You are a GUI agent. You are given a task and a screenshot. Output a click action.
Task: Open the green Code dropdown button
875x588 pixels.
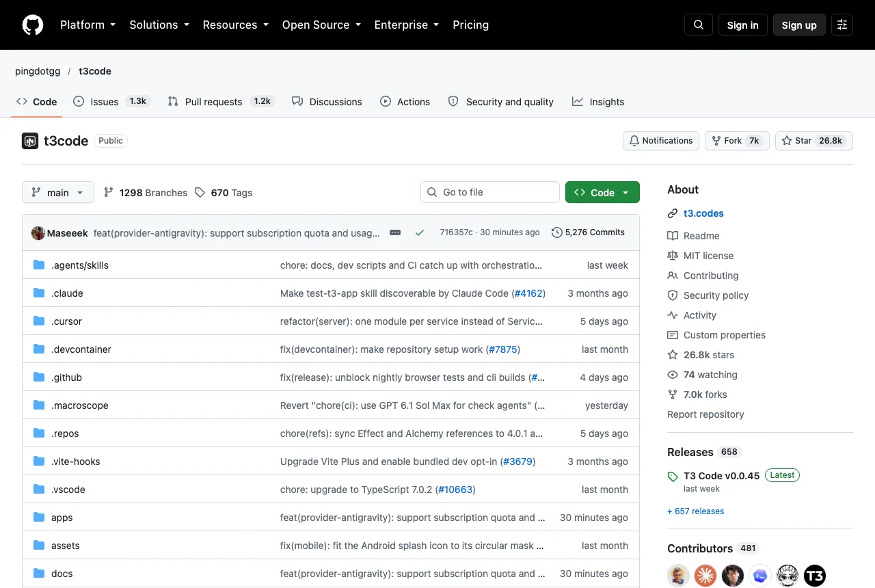pos(602,192)
